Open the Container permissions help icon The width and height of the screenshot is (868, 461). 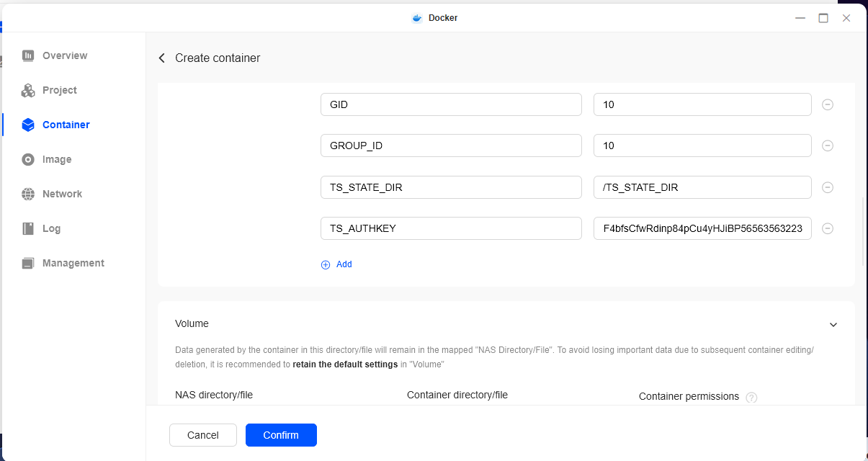click(751, 397)
